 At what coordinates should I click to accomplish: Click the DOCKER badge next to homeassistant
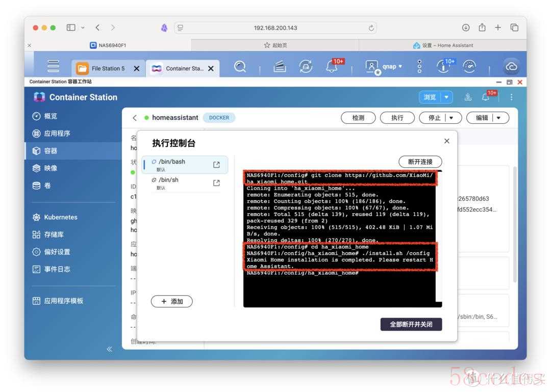pos(219,118)
